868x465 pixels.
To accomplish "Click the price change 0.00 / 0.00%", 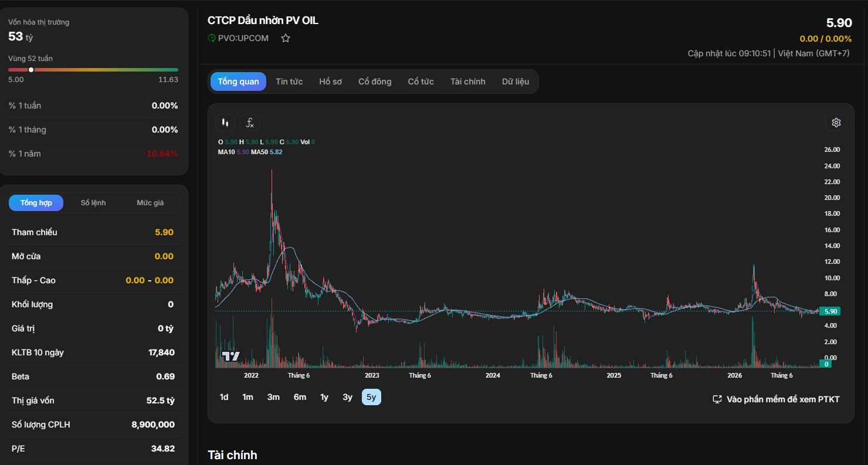I will 826,39.
